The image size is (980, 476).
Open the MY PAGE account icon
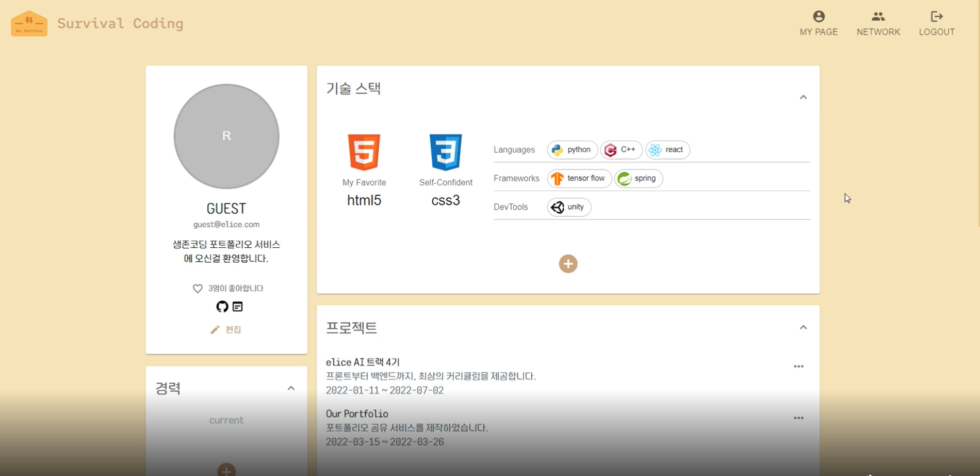pyautogui.click(x=818, y=16)
